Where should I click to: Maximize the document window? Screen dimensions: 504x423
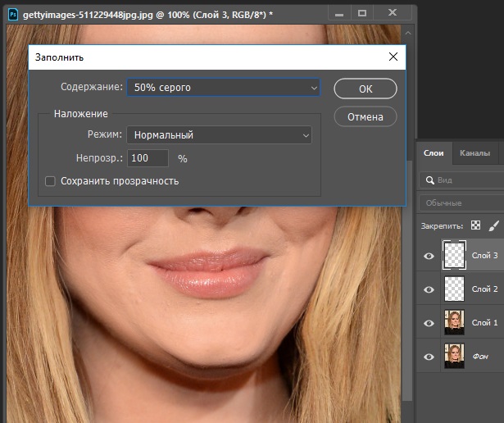[x=362, y=13]
